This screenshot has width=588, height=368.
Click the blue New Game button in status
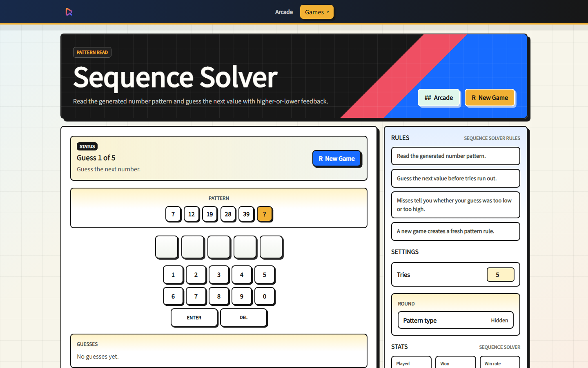point(337,159)
